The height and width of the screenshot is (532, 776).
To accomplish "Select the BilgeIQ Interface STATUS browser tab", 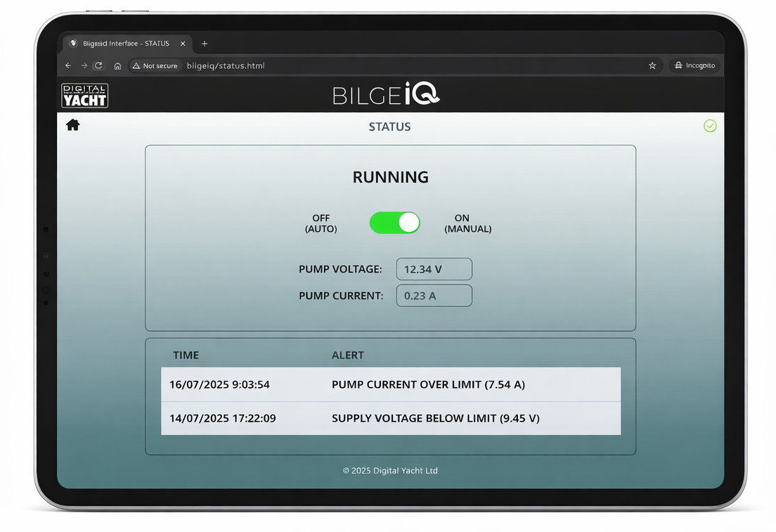I will tap(127, 44).
